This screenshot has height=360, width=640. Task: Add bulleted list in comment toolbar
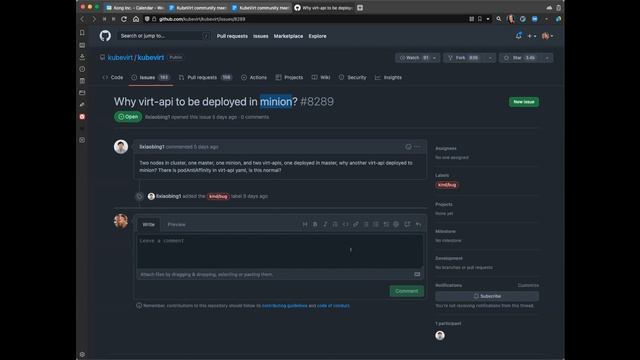point(366,224)
